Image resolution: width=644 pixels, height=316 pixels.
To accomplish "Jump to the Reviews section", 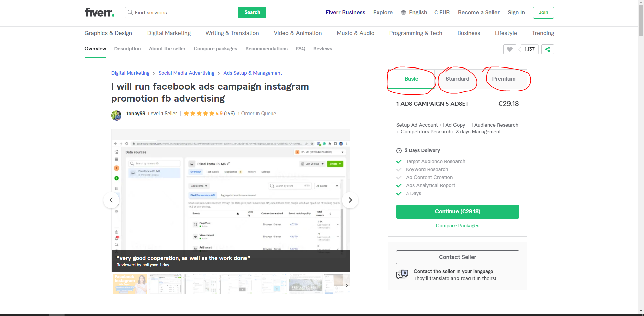I will tap(323, 49).
